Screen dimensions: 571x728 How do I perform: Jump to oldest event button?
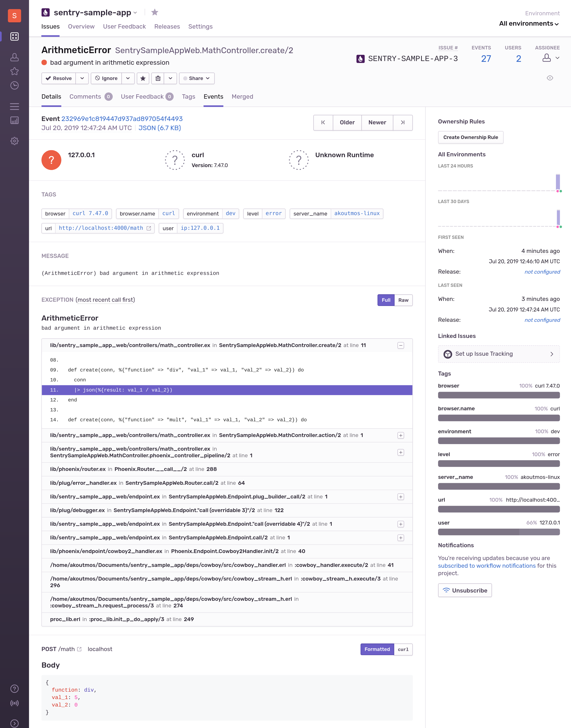(323, 122)
